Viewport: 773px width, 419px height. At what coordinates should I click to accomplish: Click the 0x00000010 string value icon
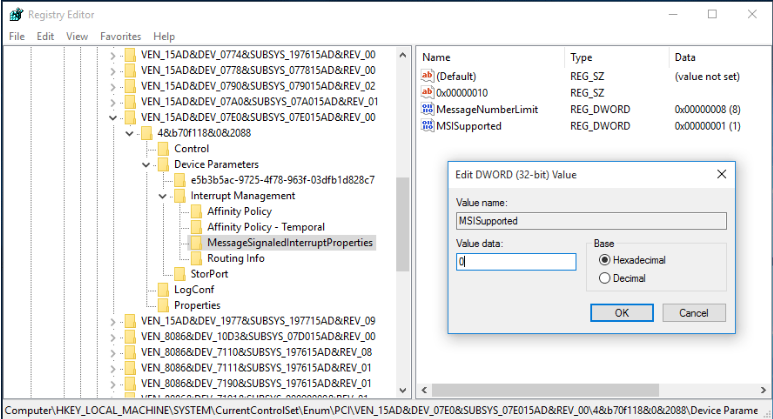coord(428,92)
